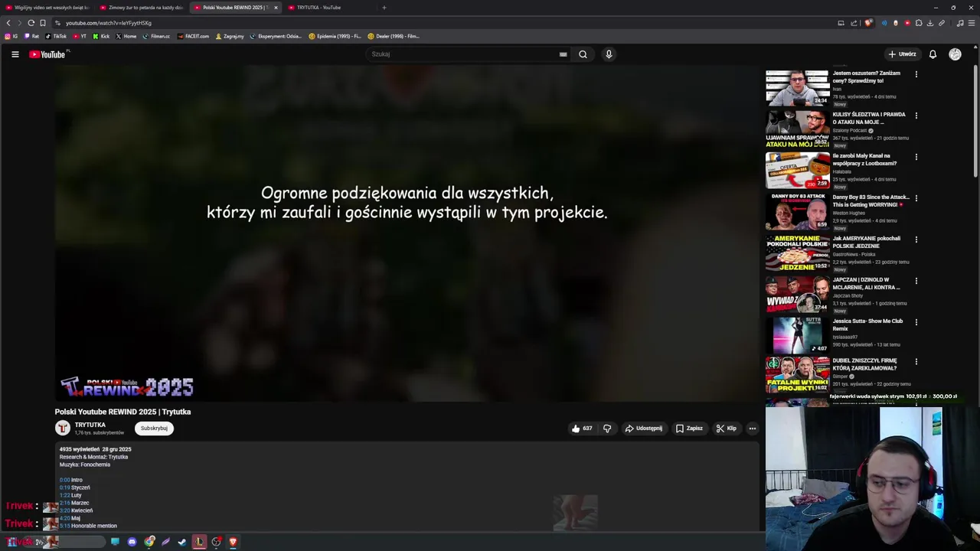Open League of Legends taskbar icon
Image resolution: width=980 pixels, height=551 pixels.
(x=199, y=542)
